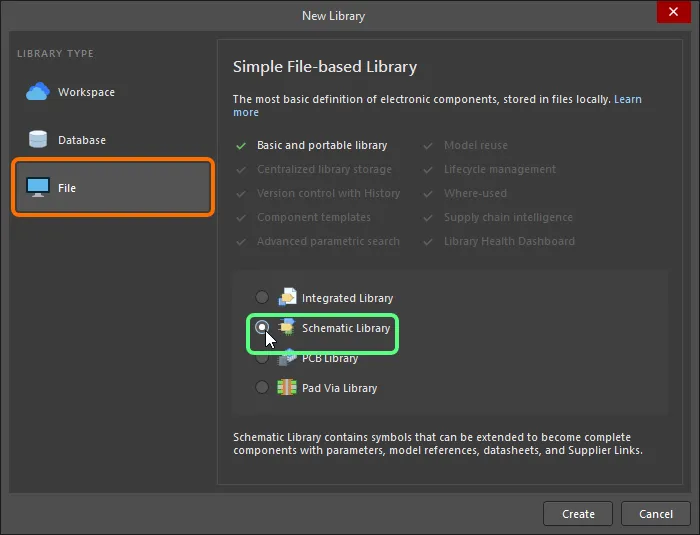The height and width of the screenshot is (535, 700).
Task: Choose the PCB Library radio option
Action: (262, 358)
